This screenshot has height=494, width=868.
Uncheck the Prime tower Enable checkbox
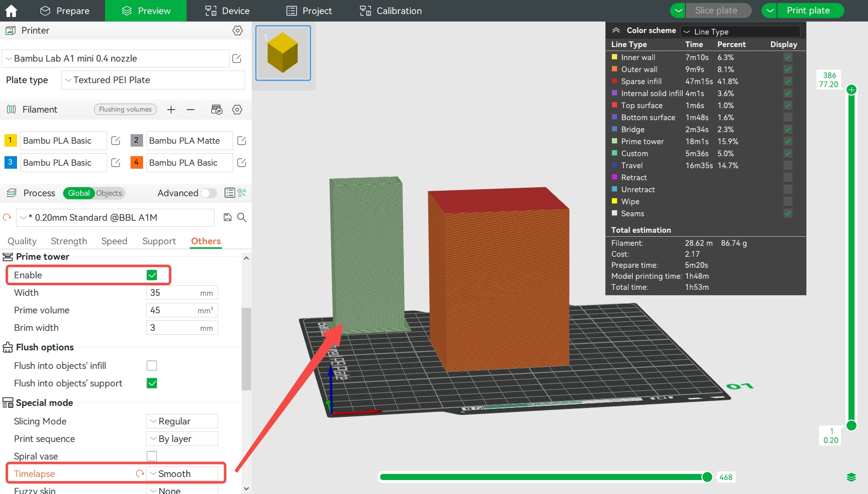point(152,275)
